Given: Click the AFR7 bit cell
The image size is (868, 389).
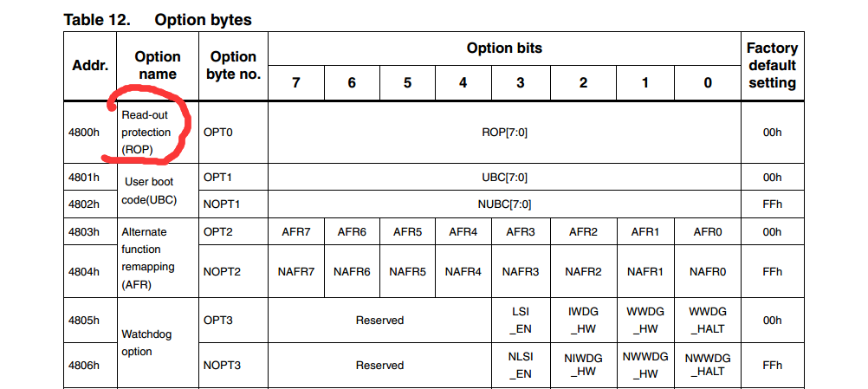Looking at the screenshot, I should click(296, 232).
